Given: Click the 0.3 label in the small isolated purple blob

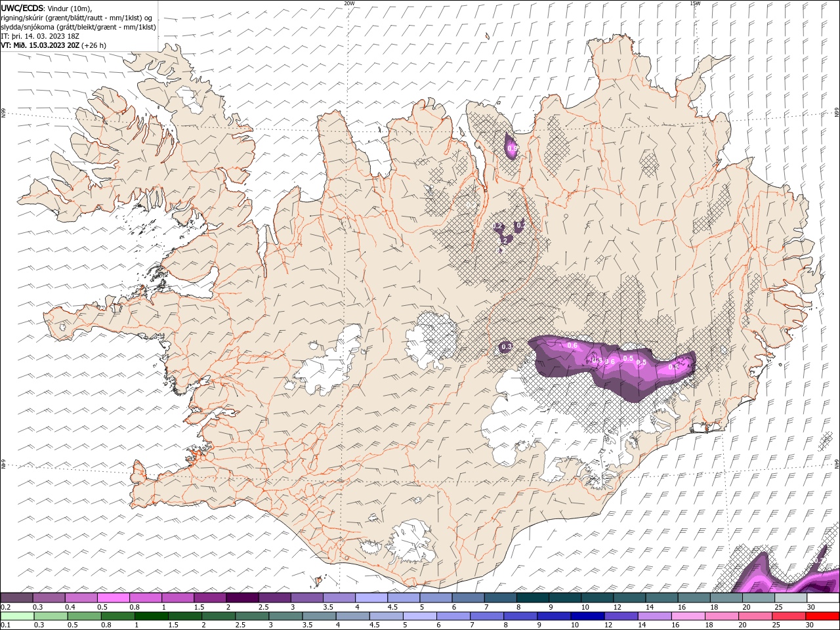Looking at the screenshot, I should pos(507,346).
